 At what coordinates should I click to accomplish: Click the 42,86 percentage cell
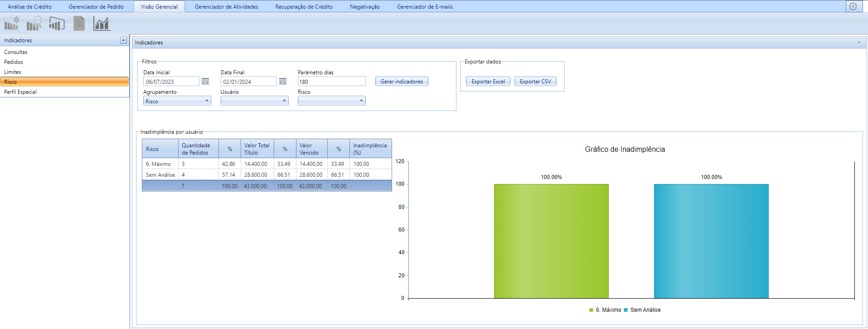tap(230, 164)
